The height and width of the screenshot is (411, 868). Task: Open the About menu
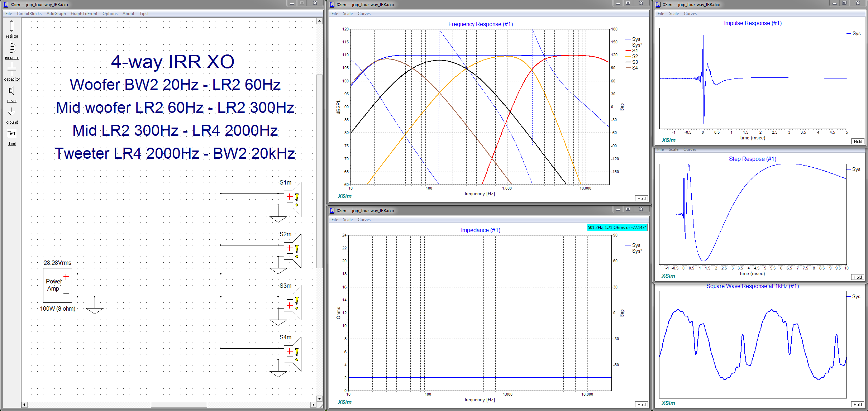(x=128, y=14)
